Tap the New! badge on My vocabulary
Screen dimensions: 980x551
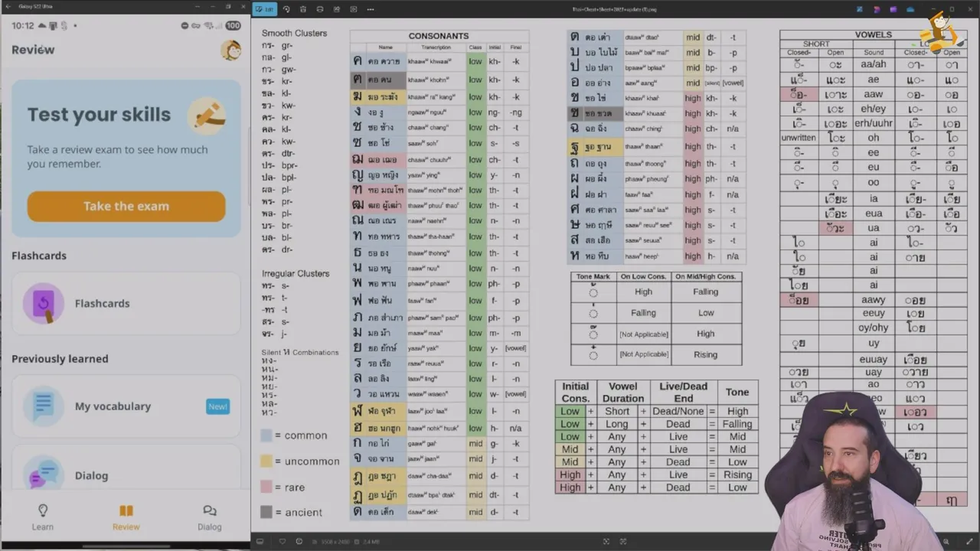tap(217, 406)
